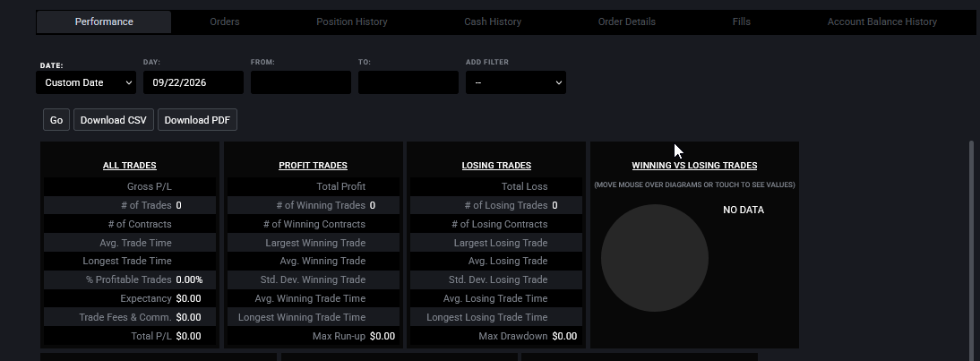
Task: Click the From date input field
Action: [x=301, y=82]
